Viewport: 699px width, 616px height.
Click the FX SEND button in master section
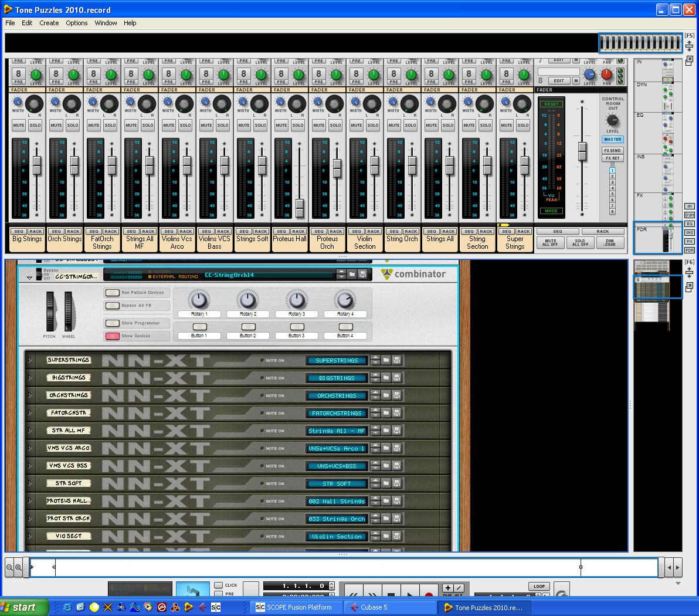pos(613,150)
